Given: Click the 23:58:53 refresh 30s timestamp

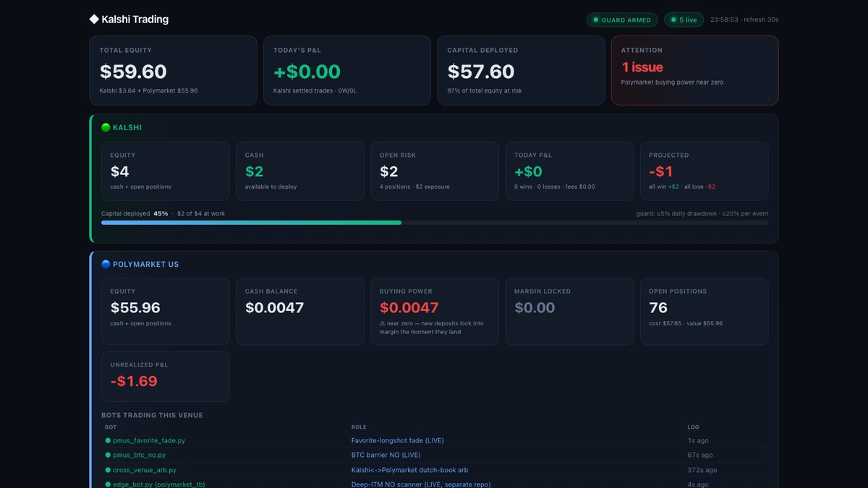Looking at the screenshot, I should click(x=744, y=20).
